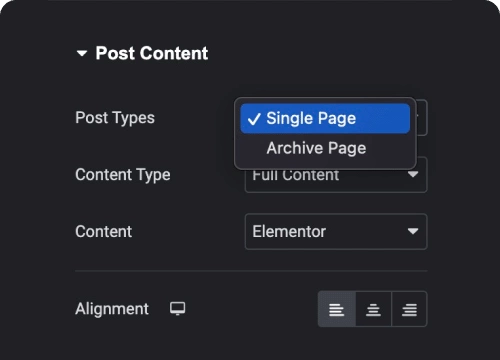The width and height of the screenshot is (500, 360).
Task: Click the Elementor text in the select
Action: point(289,232)
